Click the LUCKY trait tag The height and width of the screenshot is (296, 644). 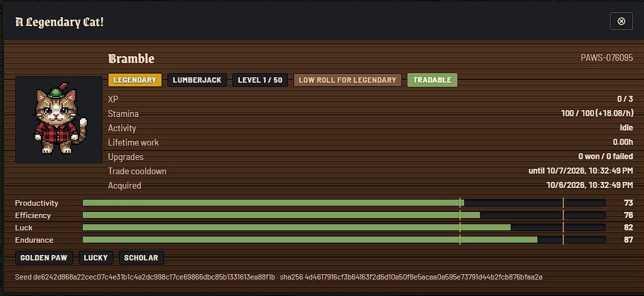[x=96, y=258]
